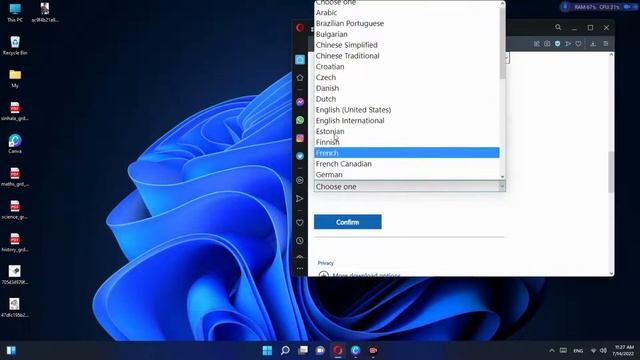
Task: Click the blue Confirm button
Action: pyautogui.click(x=348, y=222)
